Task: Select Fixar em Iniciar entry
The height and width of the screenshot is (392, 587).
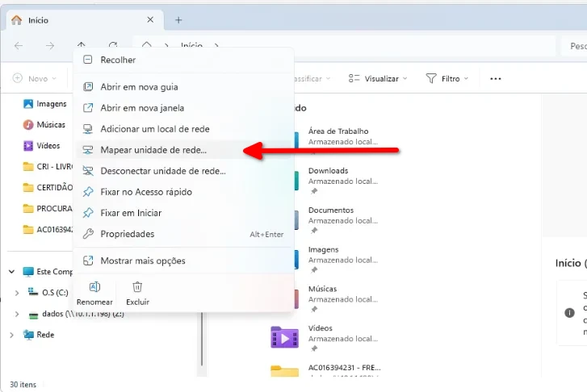Action: 183,213
